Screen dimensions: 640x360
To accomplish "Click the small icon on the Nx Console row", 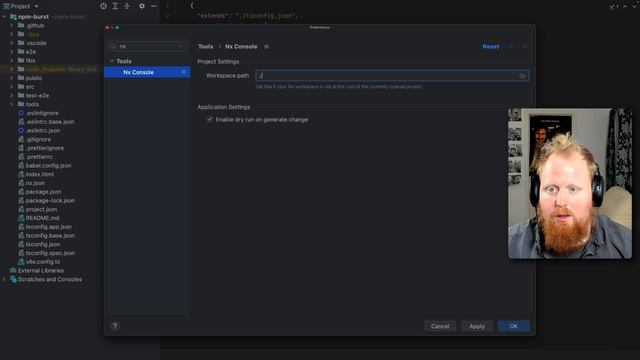I will pyautogui.click(x=184, y=72).
